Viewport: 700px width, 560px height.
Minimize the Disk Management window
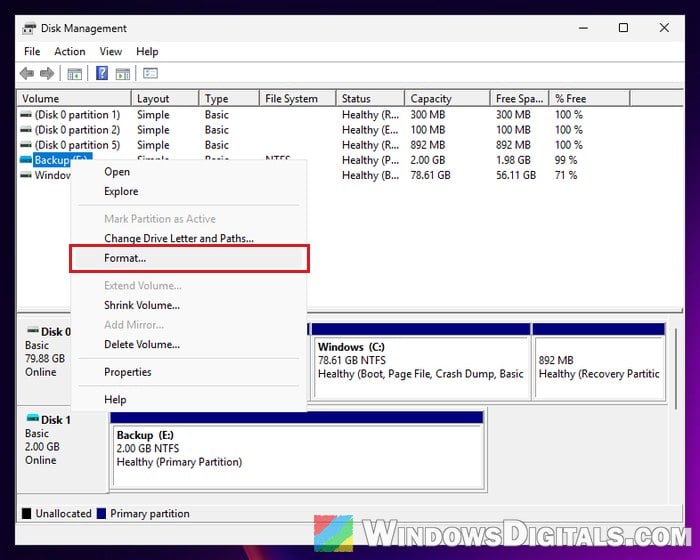click(x=583, y=28)
